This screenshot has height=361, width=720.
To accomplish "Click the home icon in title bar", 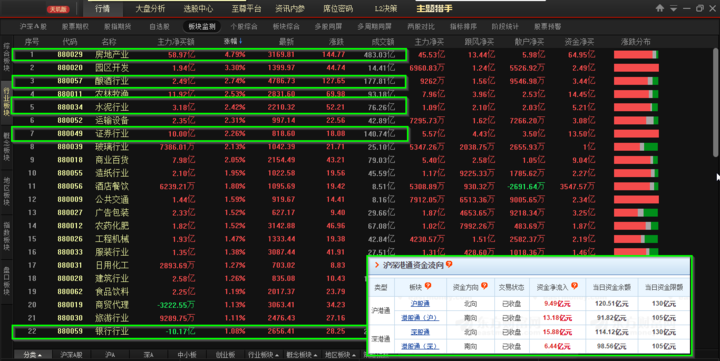I will pos(660,8).
